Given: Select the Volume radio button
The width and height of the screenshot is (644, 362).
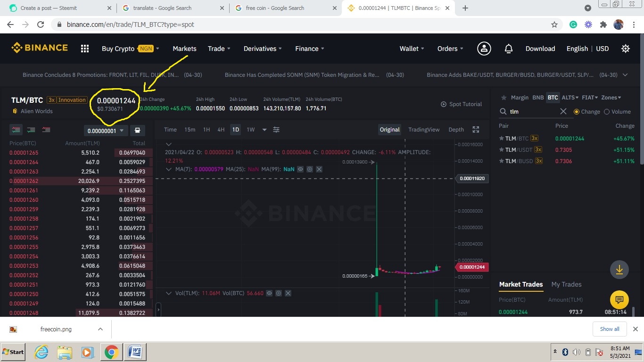Looking at the screenshot, I should (x=607, y=112).
